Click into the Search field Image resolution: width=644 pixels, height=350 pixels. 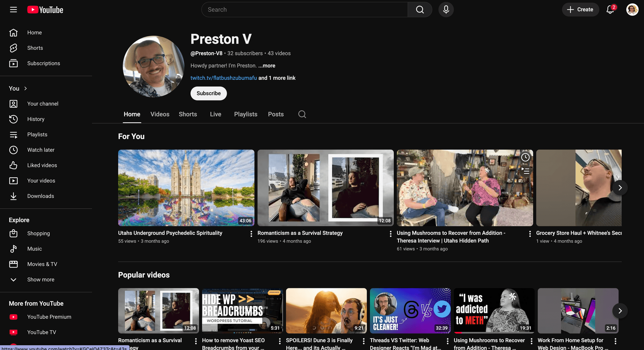coord(305,10)
